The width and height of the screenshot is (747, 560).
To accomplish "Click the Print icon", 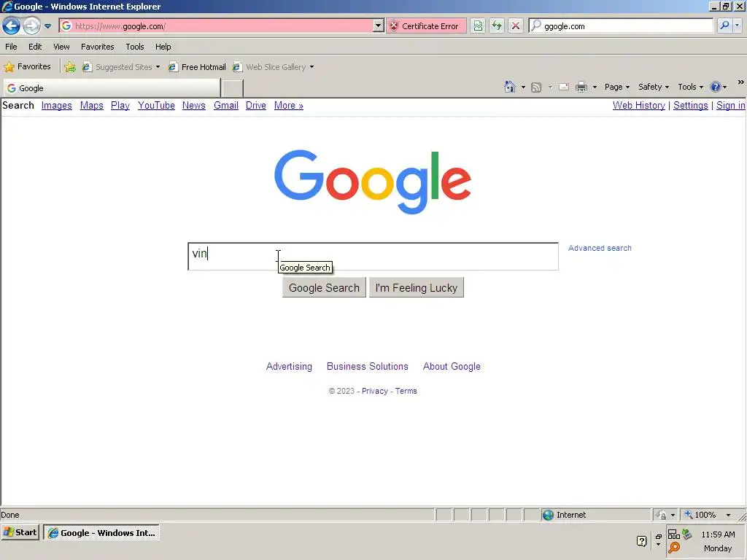I will (x=581, y=87).
